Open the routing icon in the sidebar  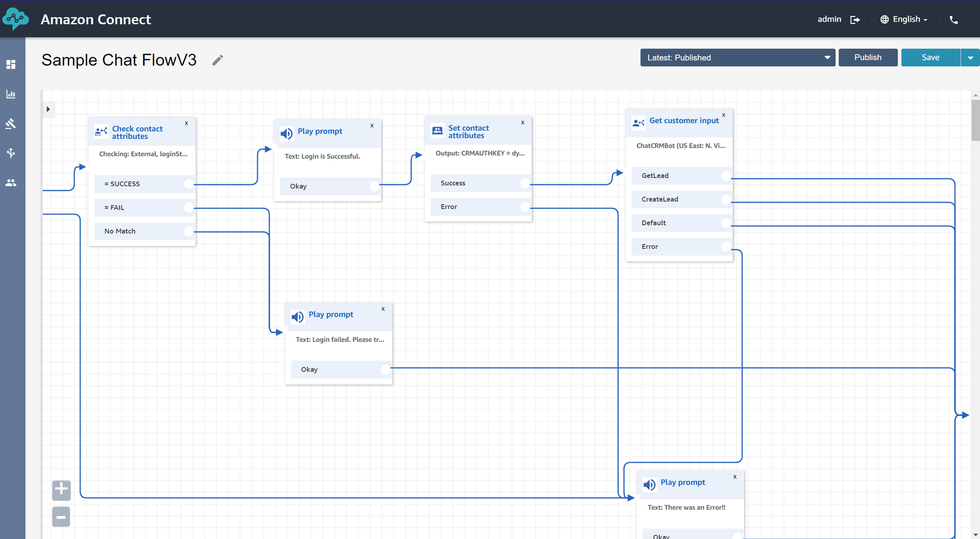click(x=11, y=124)
